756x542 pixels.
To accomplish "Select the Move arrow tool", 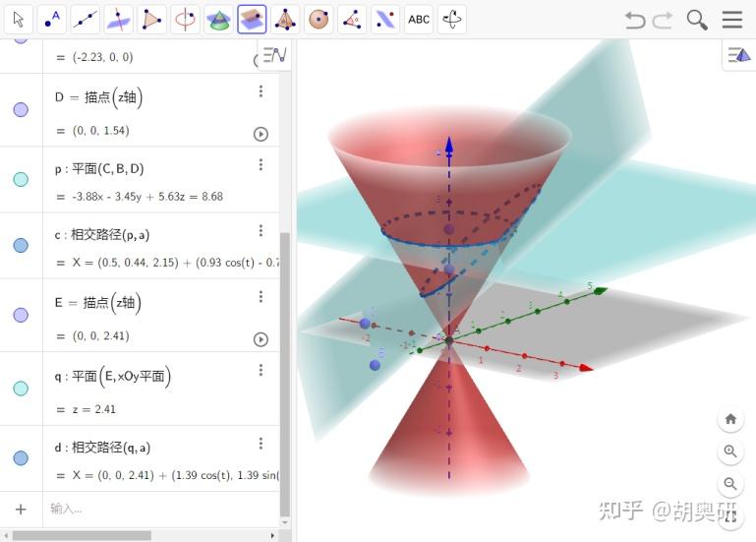I will tap(19, 20).
